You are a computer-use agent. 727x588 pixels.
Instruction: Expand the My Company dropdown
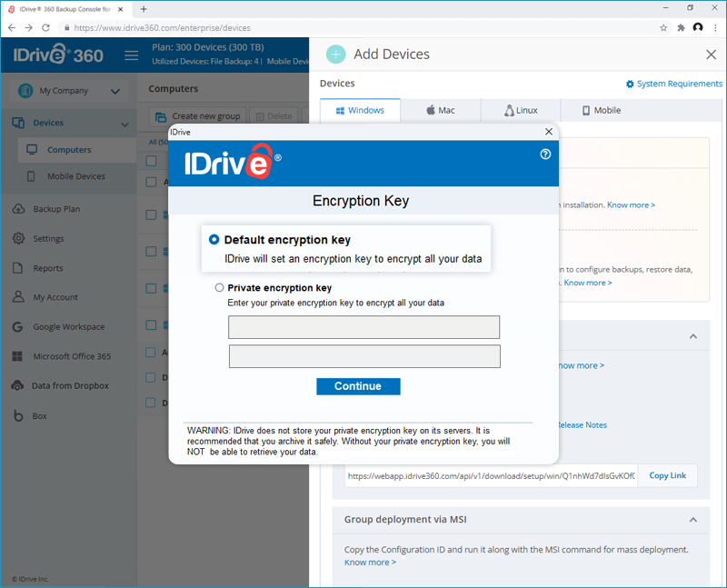[x=115, y=92]
